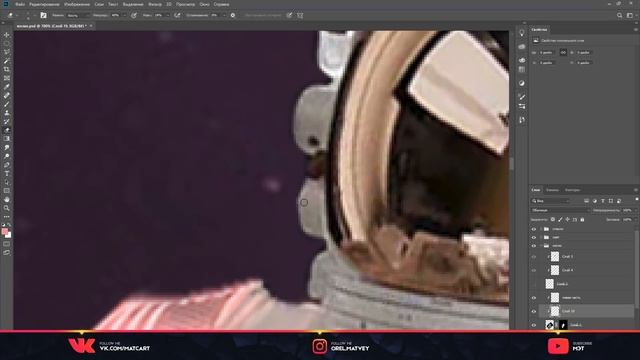Viewport: 640px width, 360px height.
Task: Select the Horizontal Type tool
Action: coord(7,173)
